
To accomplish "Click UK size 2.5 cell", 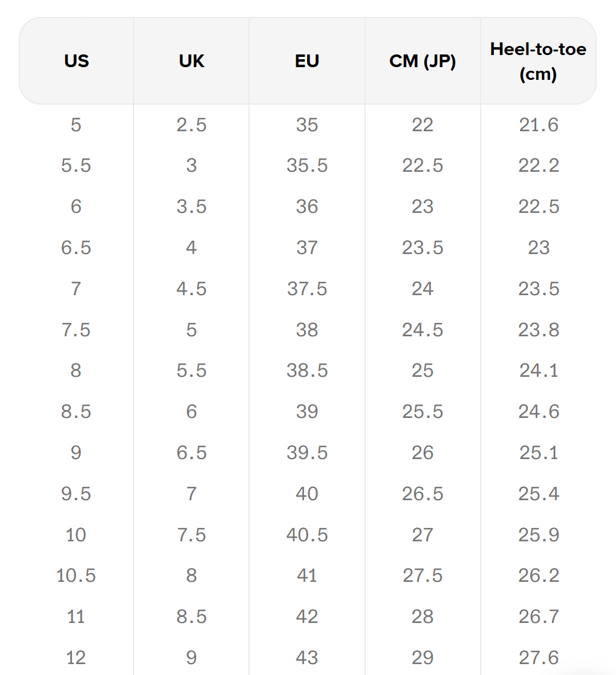I will (192, 125).
